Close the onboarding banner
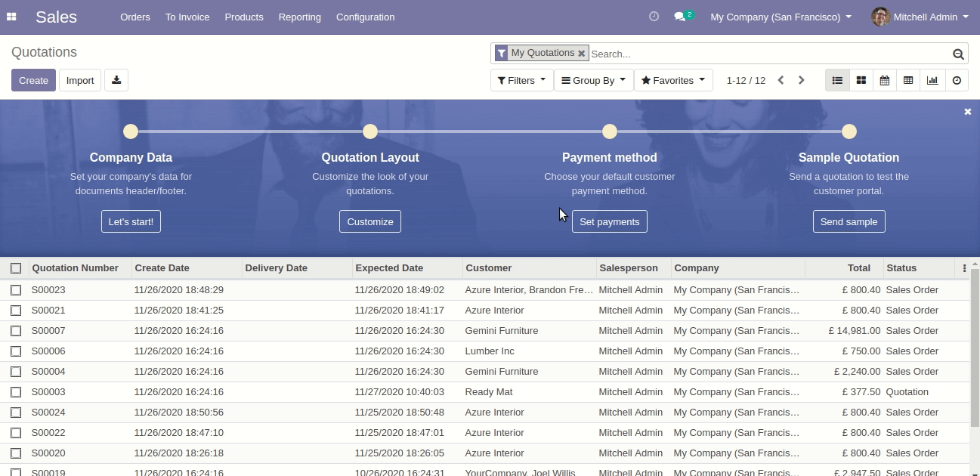 coord(968,112)
